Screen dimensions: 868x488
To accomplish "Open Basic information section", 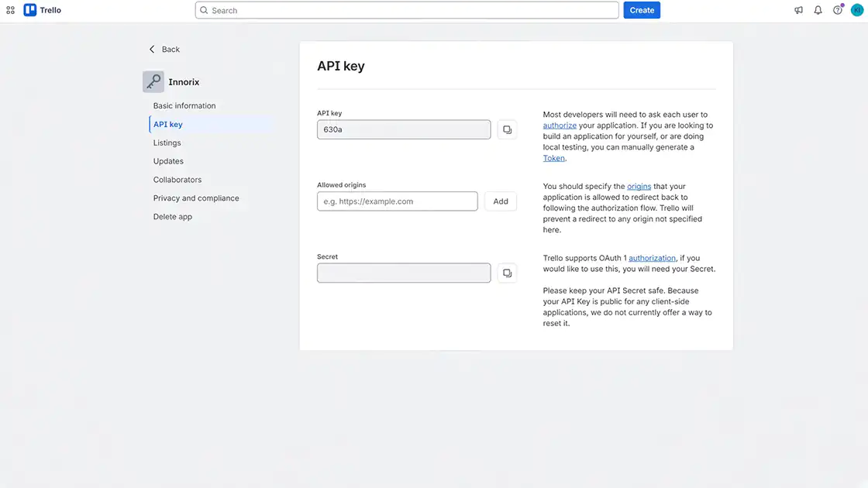I will pyautogui.click(x=184, y=105).
